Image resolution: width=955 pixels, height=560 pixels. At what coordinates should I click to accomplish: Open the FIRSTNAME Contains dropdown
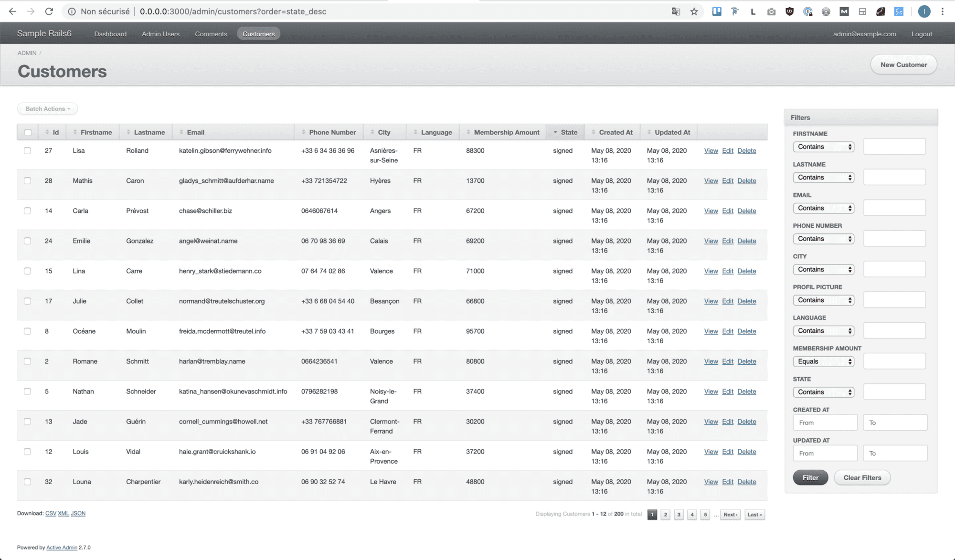pos(823,147)
